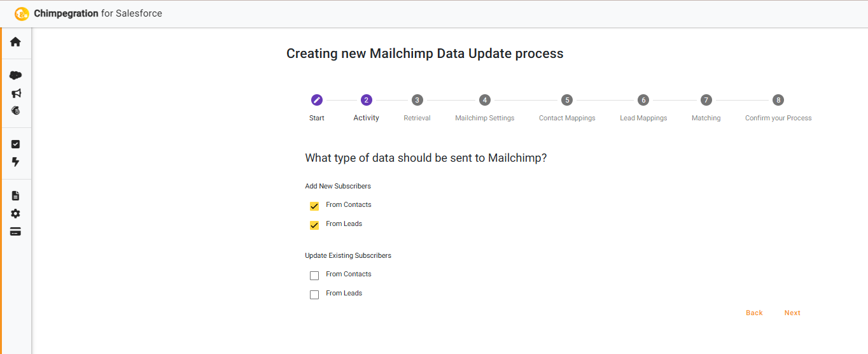Uncheck Add New Subscribers From Contacts
This screenshot has height=354, width=868.
click(x=314, y=206)
